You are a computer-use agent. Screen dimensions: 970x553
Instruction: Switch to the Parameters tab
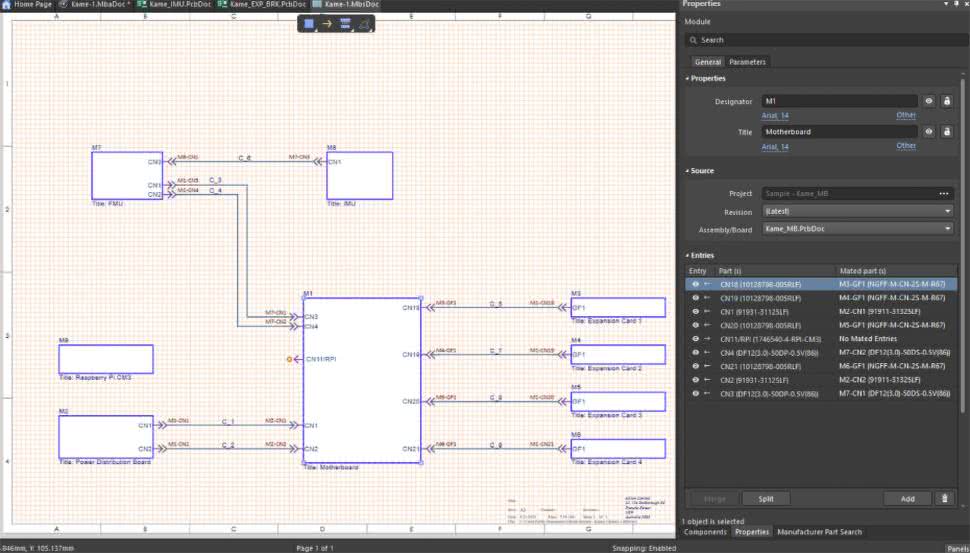[747, 62]
